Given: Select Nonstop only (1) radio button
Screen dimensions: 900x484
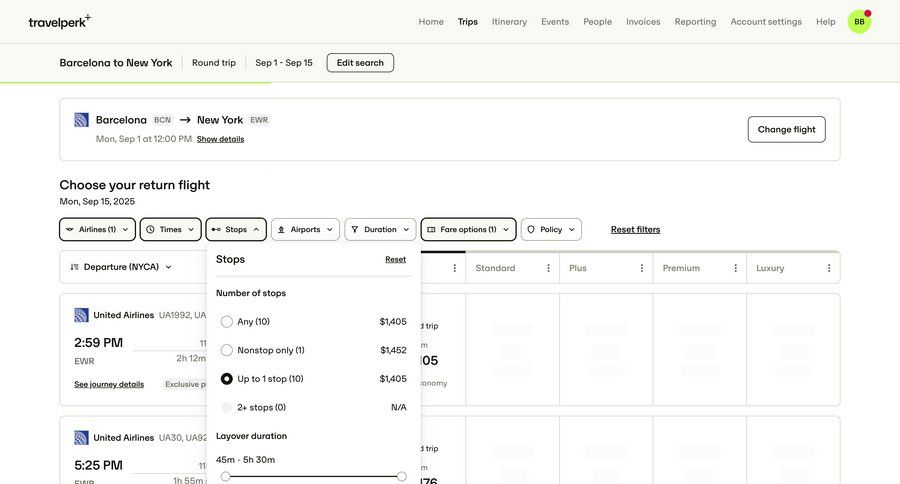Looking at the screenshot, I should click(x=227, y=350).
